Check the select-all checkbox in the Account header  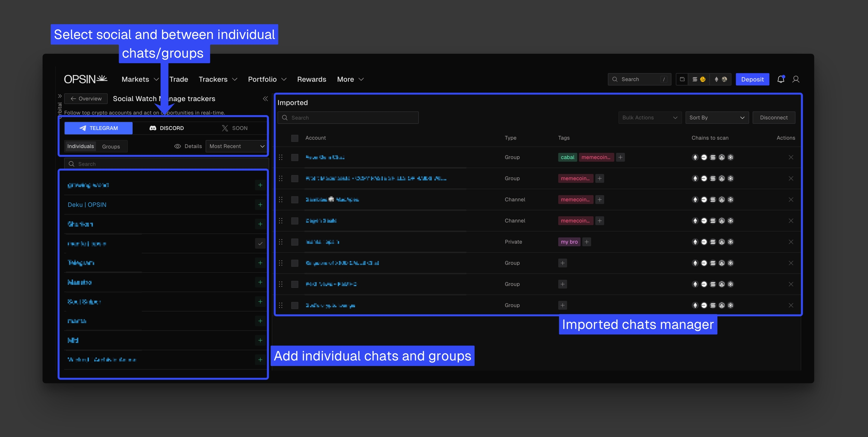click(x=295, y=138)
